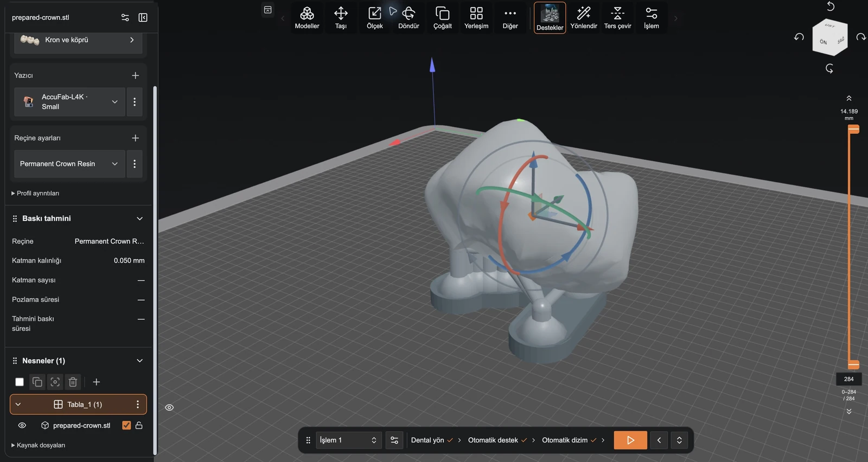Choose the Döndür rotate tool
Viewport: 868px width, 462px height.
(x=409, y=18)
